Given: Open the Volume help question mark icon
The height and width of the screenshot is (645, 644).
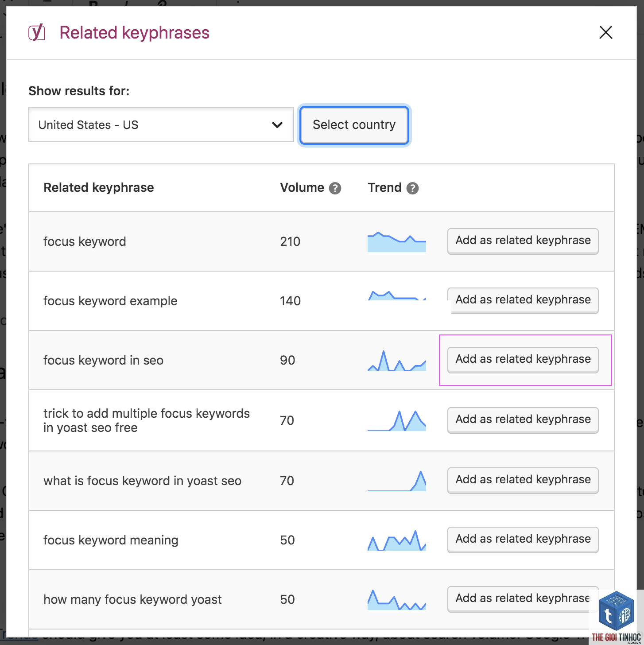Looking at the screenshot, I should tap(335, 188).
